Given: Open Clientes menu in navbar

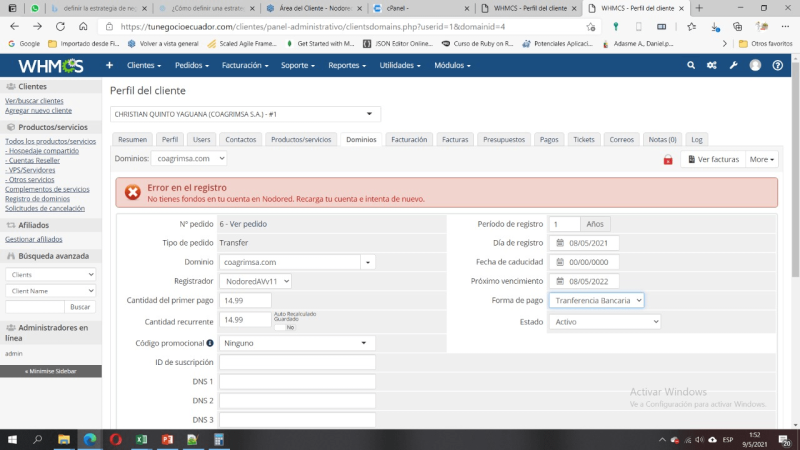Looking at the screenshot, I should 144,65.
